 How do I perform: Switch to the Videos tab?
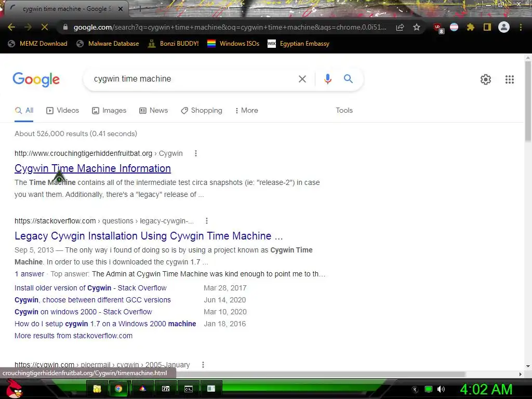pyautogui.click(x=63, y=111)
